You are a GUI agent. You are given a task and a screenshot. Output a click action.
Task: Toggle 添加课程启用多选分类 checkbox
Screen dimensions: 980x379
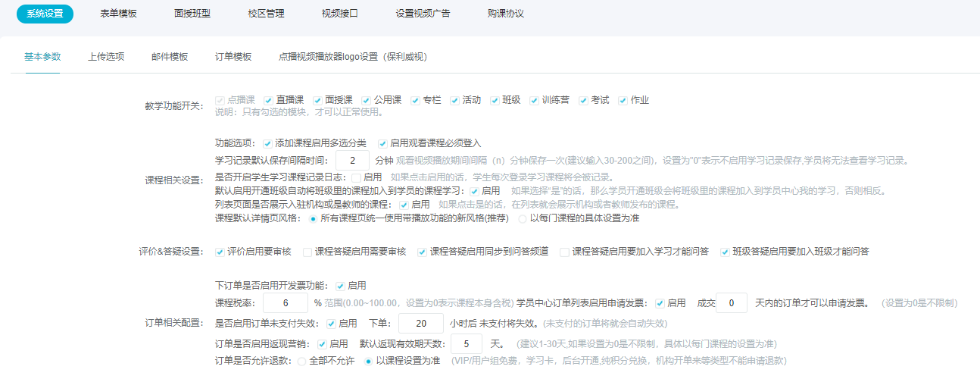[x=267, y=143]
